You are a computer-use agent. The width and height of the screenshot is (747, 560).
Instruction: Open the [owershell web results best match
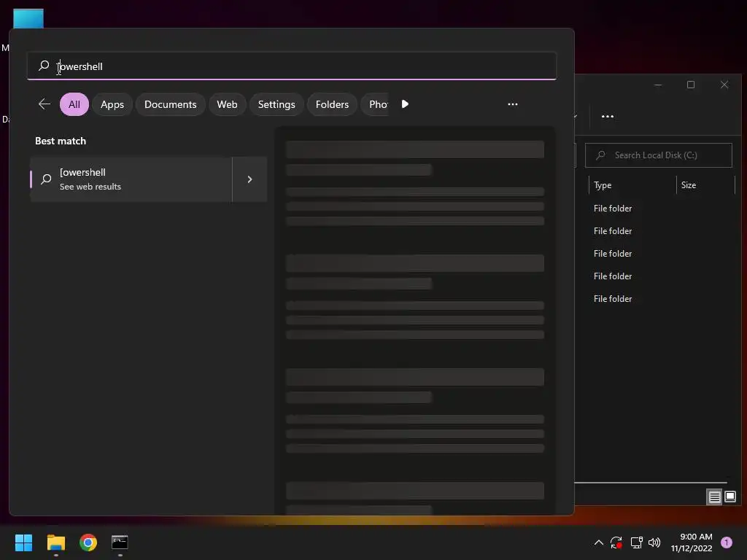(131, 179)
